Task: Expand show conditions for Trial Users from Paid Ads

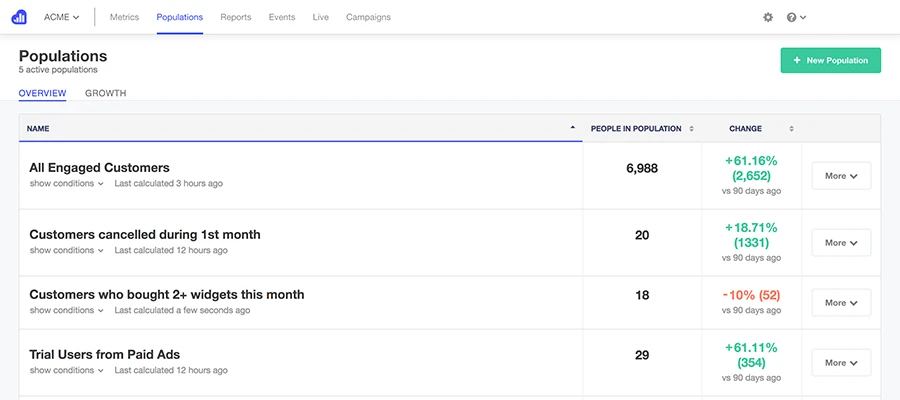Action: pyautogui.click(x=66, y=370)
